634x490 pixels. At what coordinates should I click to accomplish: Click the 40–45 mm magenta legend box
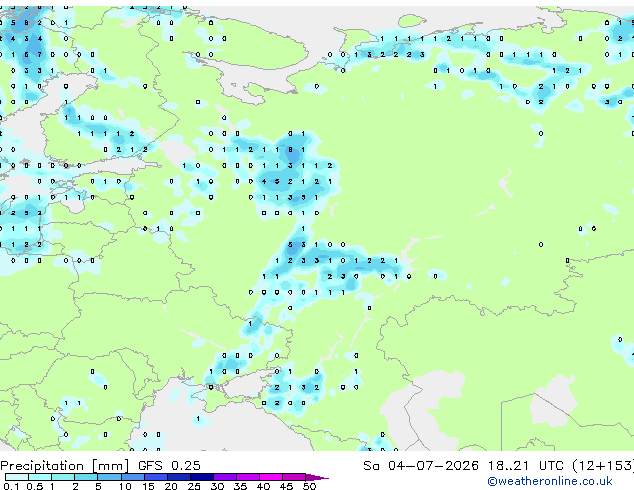pos(271,477)
